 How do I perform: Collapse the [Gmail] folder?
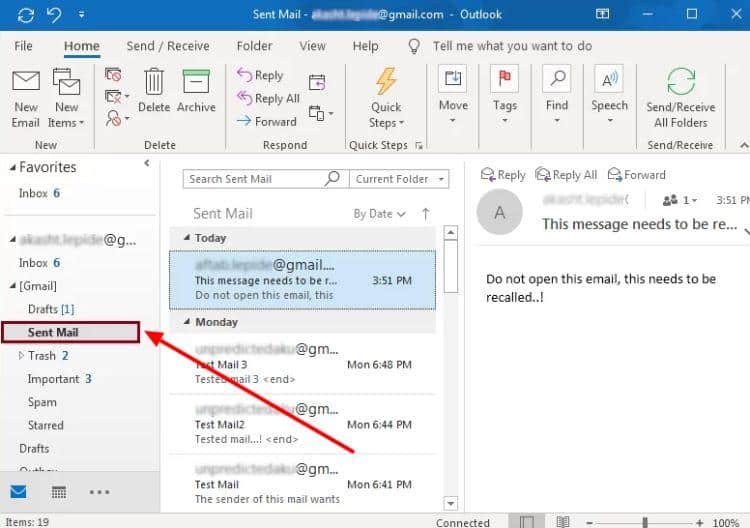(x=12, y=286)
